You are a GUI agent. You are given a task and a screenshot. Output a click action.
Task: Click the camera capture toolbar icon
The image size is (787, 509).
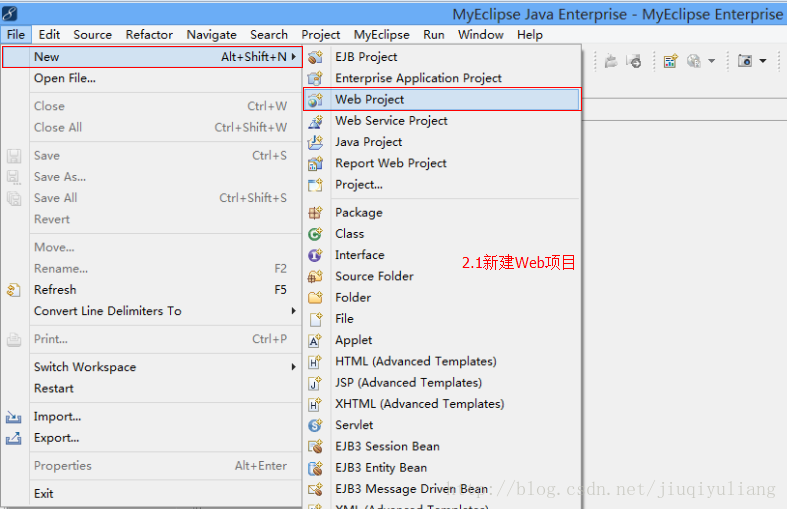point(744,61)
